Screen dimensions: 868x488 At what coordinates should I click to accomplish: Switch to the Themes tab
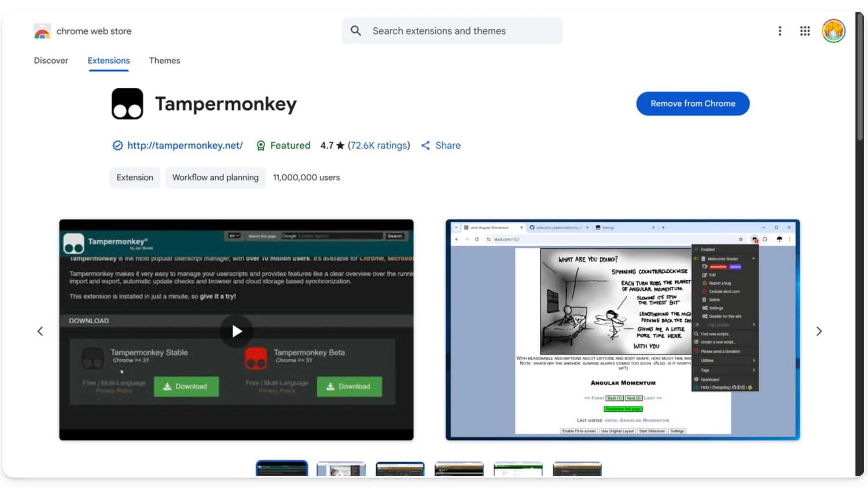coord(164,60)
